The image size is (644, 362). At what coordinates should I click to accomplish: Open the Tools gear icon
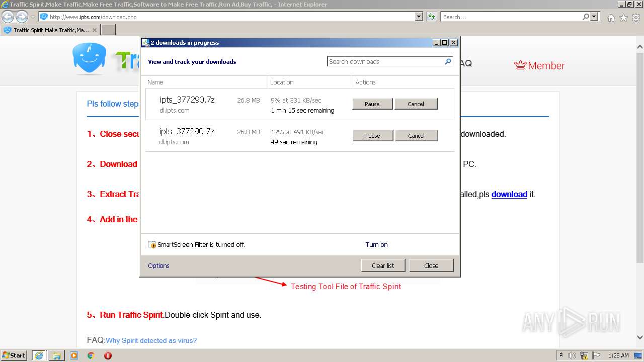(x=636, y=18)
